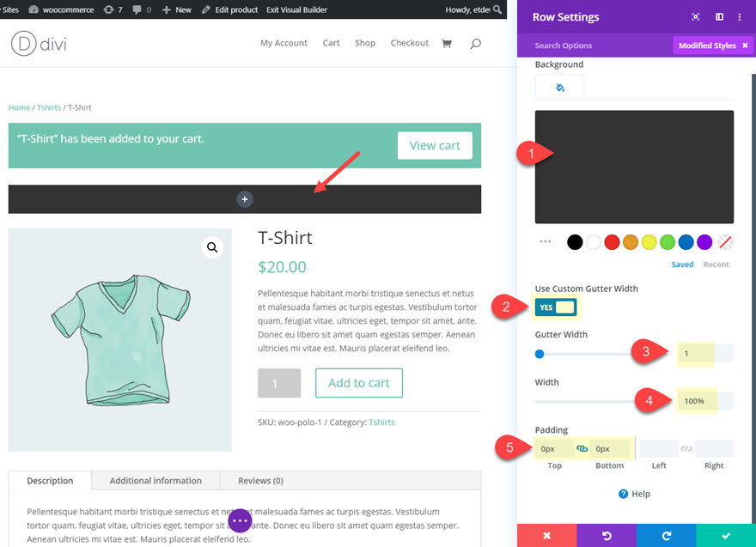Click the woocommerce dashboard icon
Image resolution: width=756 pixels, height=547 pixels.
pyautogui.click(x=34, y=9)
